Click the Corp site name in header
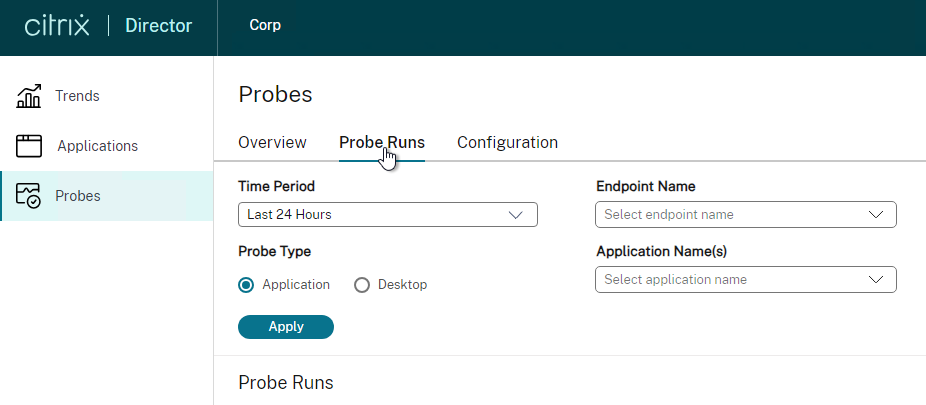 tap(265, 25)
